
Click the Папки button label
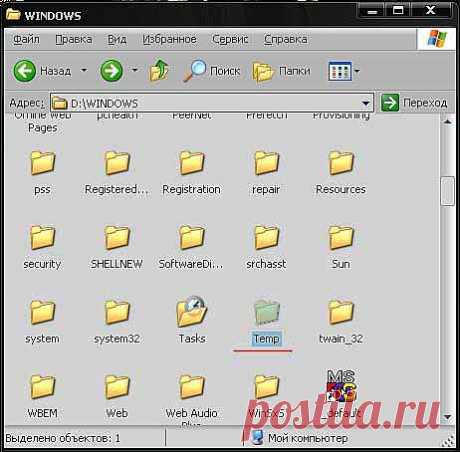coord(294,71)
